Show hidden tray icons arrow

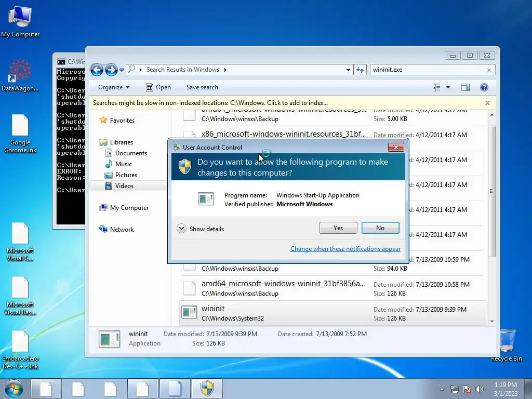coord(442,389)
